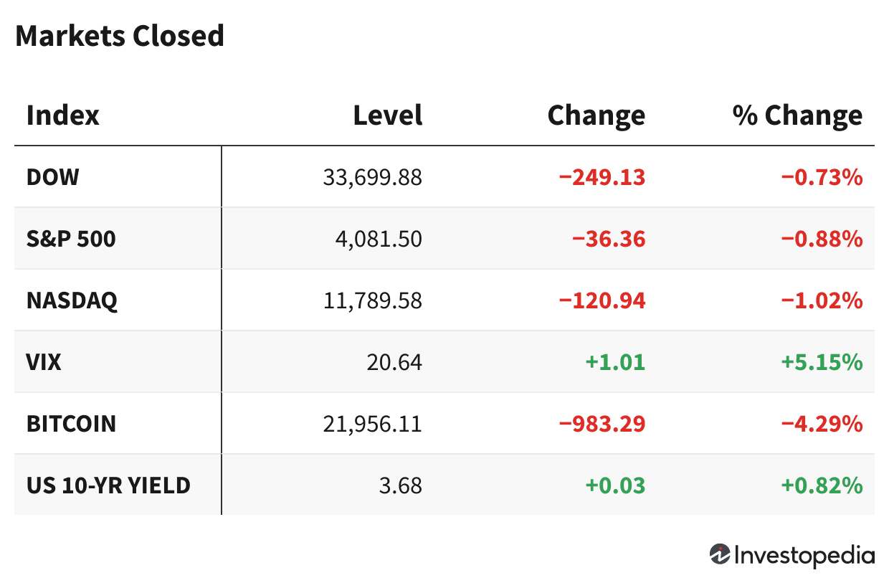Open the Investopedia wordmark link
889x588 pixels.
coord(804,555)
